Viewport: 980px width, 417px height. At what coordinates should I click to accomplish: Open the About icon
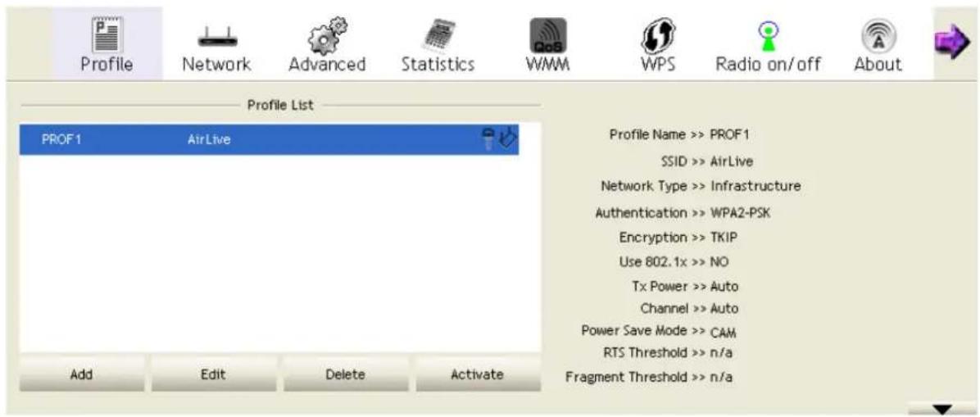pyautogui.click(x=878, y=35)
